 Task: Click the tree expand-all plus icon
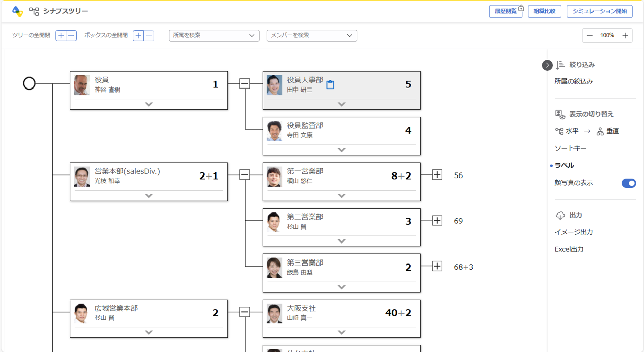(61, 36)
